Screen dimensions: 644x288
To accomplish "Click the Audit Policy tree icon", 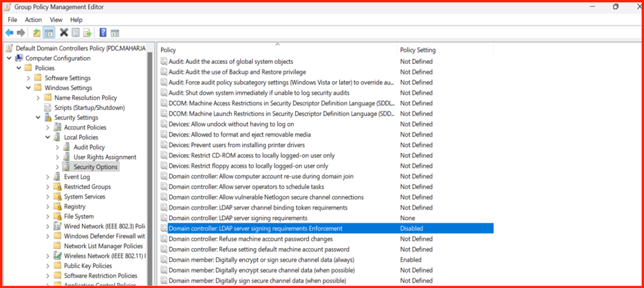I will tap(67, 147).
